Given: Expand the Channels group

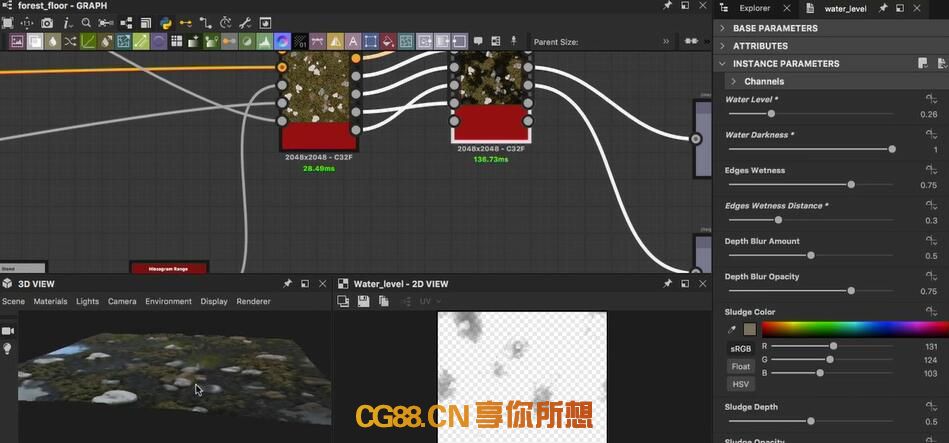Looking at the screenshot, I should [734, 81].
